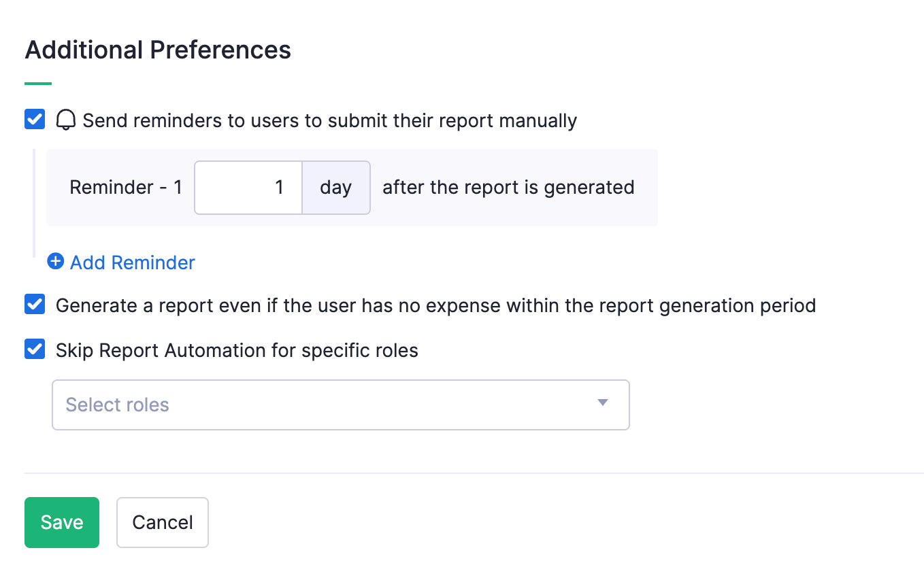Click the bell reminder icon

coord(65,120)
